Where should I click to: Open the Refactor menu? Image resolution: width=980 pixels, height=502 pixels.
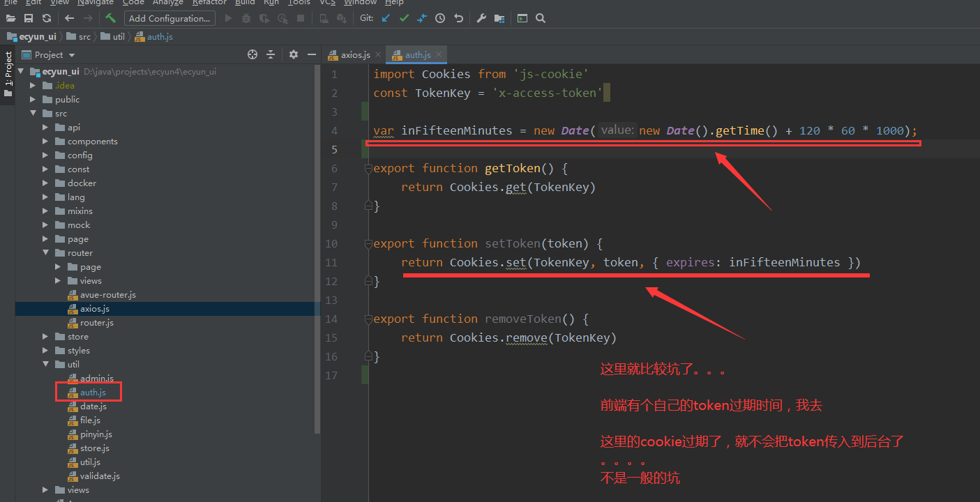click(209, 3)
